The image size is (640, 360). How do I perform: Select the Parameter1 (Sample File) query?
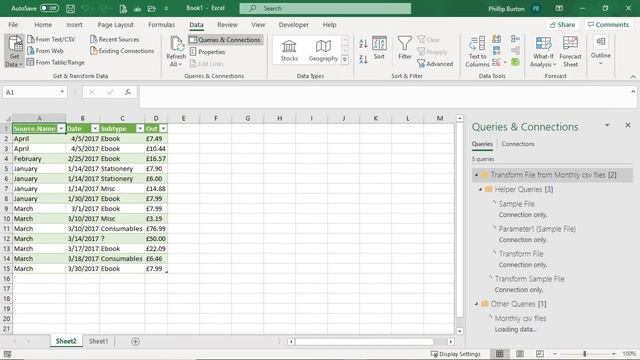click(x=537, y=229)
